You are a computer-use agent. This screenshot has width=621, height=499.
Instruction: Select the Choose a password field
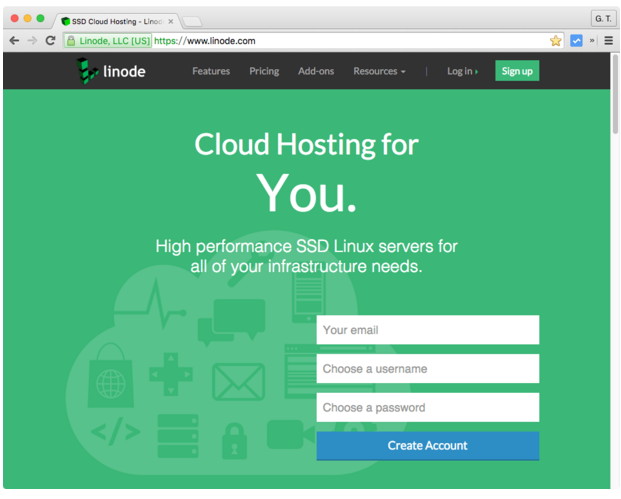pyautogui.click(x=427, y=408)
